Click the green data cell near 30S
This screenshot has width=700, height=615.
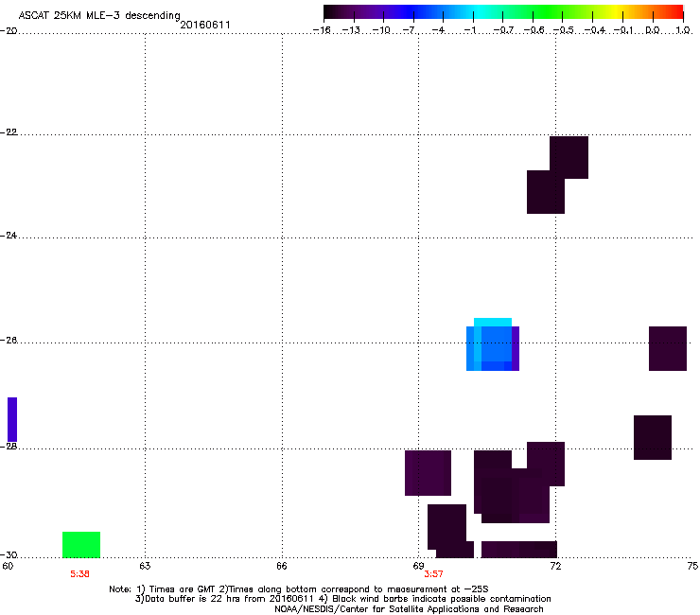(81, 544)
